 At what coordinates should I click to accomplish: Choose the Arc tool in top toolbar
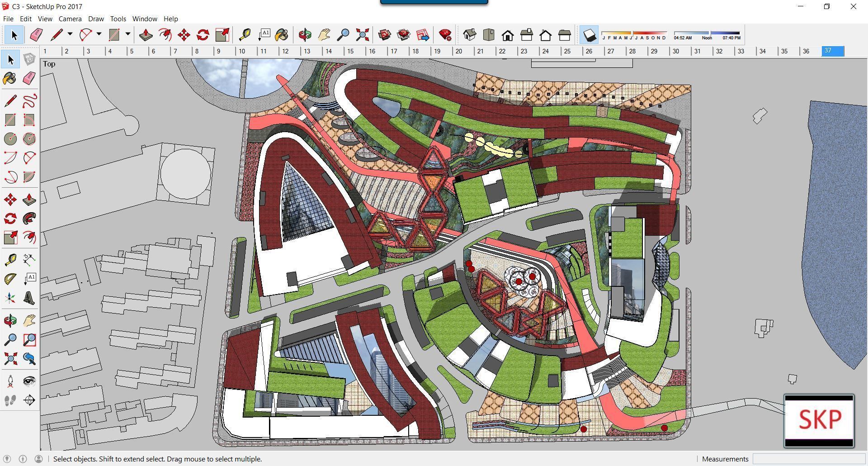[x=85, y=35]
